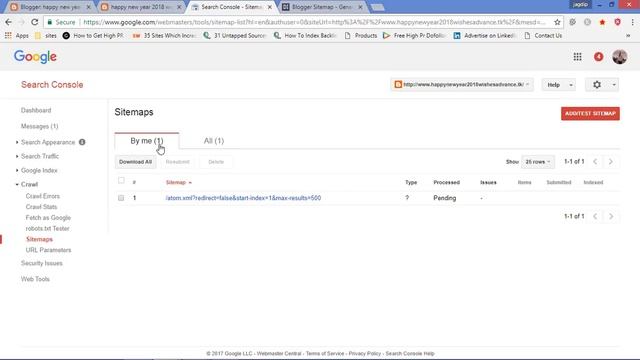Go back with the browser back arrow
This screenshot has width=640, height=360.
tap(9, 22)
